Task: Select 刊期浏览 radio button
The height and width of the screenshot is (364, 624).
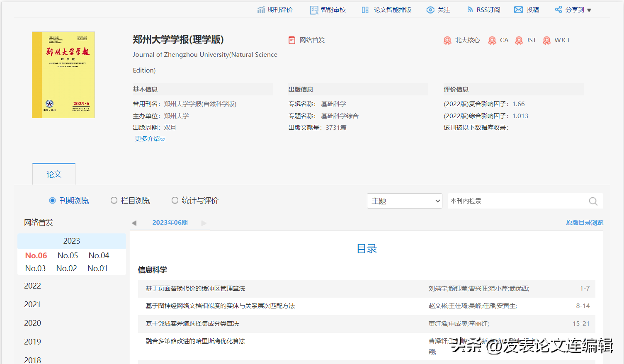Action: pos(52,201)
